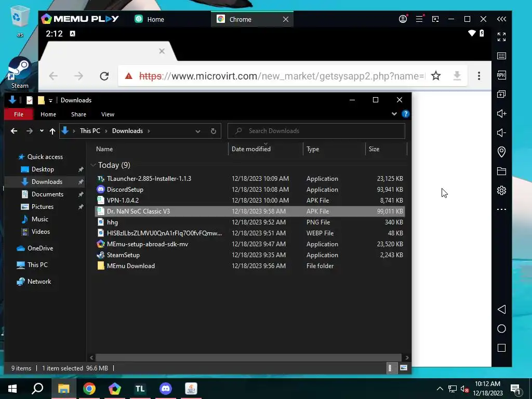Show hidden system tray icons
The image size is (532, 399).
(x=440, y=389)
